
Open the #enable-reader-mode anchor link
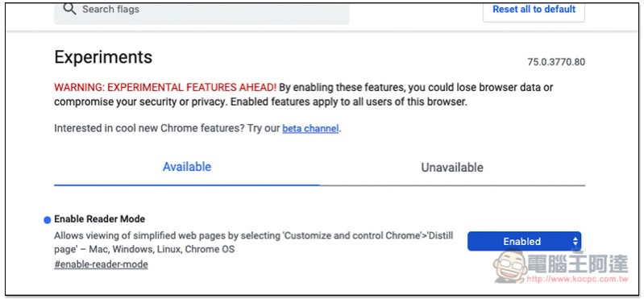(x=101, y=264)
